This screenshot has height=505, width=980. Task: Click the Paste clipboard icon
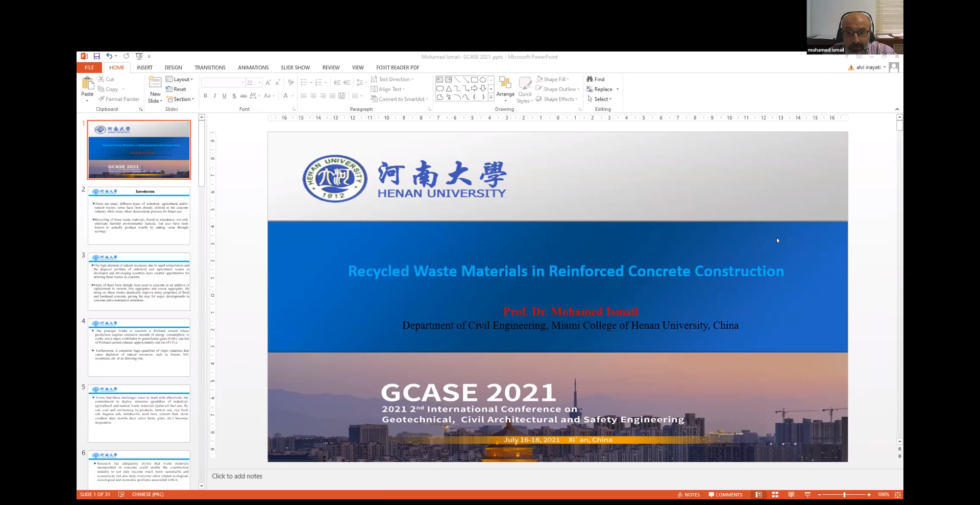87,83
